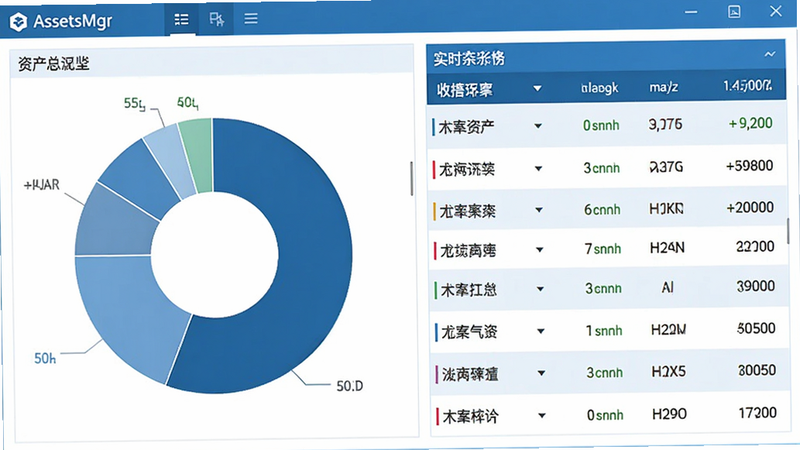Expand dropdown in the +9,200 row
This screenshot has width=800, height=450.
pyautogui.click(x=538, y=126)
